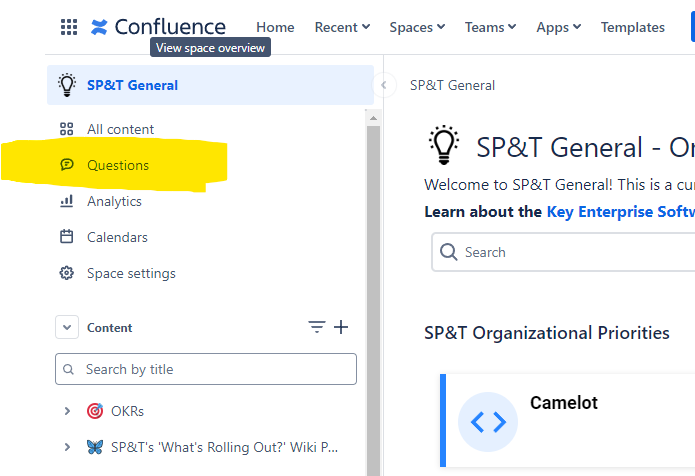
Task: Open Questions in the space sidebar
Action: pyautogui.click(x=117, y=165)
